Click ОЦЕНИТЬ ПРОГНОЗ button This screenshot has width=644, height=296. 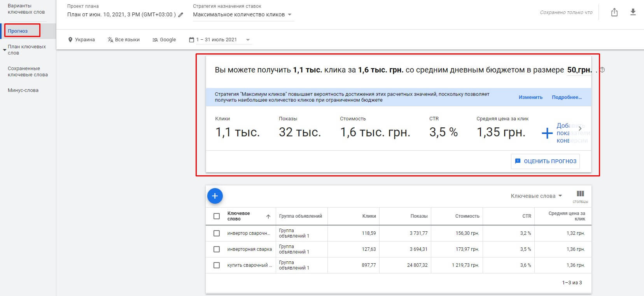pyautogui.click(x=545, y=161)
